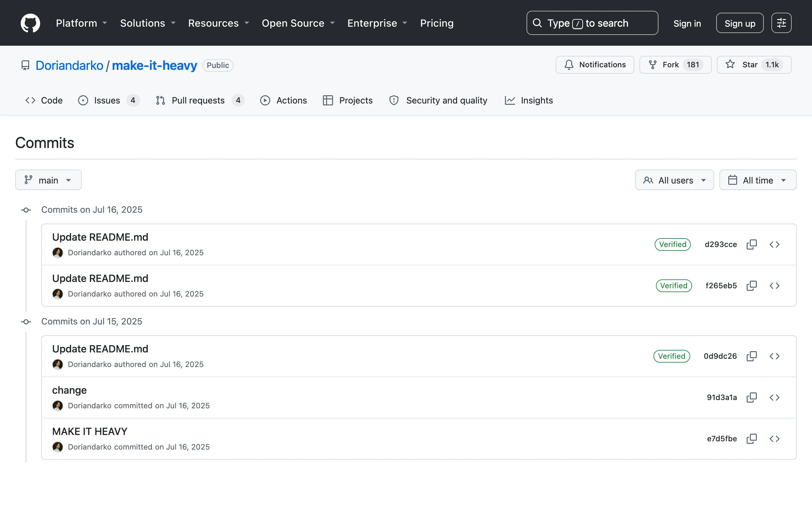Open Security and quality tab

(x=438, y=100)
